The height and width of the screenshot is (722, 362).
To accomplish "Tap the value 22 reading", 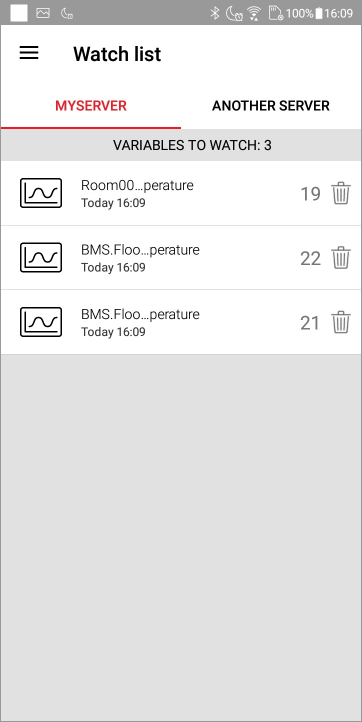I will pyautogui.click(x=310, y=258).
